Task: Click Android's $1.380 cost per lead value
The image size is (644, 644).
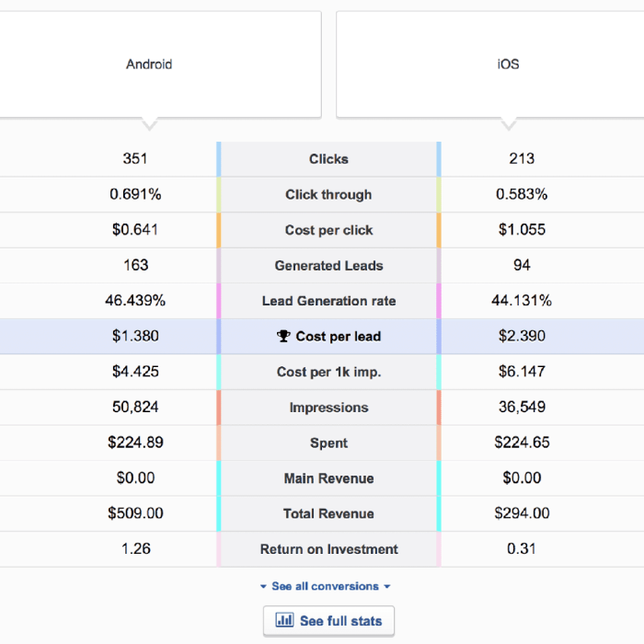Action: click(135, 337)
